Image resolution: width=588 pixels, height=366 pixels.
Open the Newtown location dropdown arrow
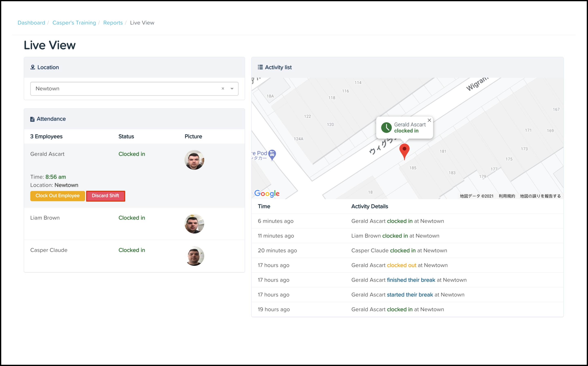pyautogui.click(x=232, y=89)
